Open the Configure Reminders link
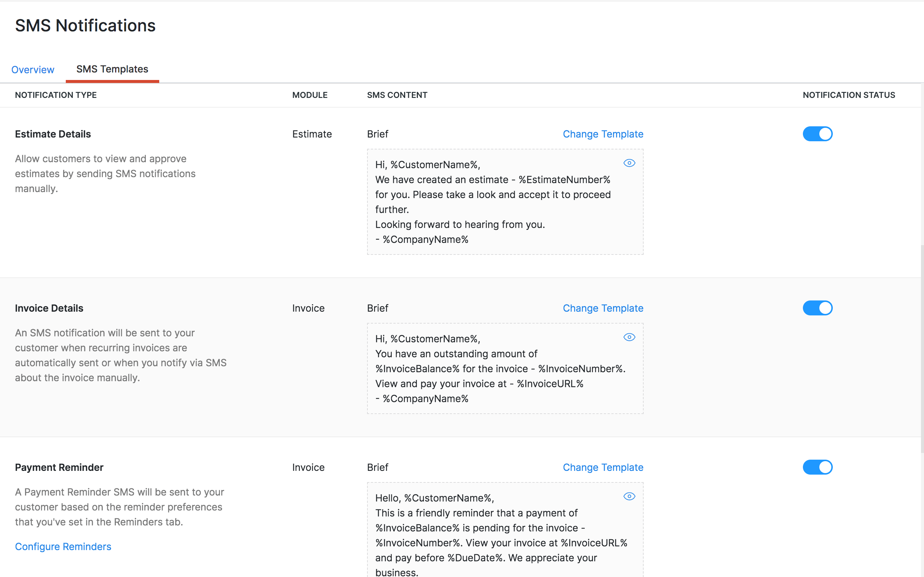Image resolution: width=924 pixels, height=577 pixels. pyautogui.click(x=63, y=546)
